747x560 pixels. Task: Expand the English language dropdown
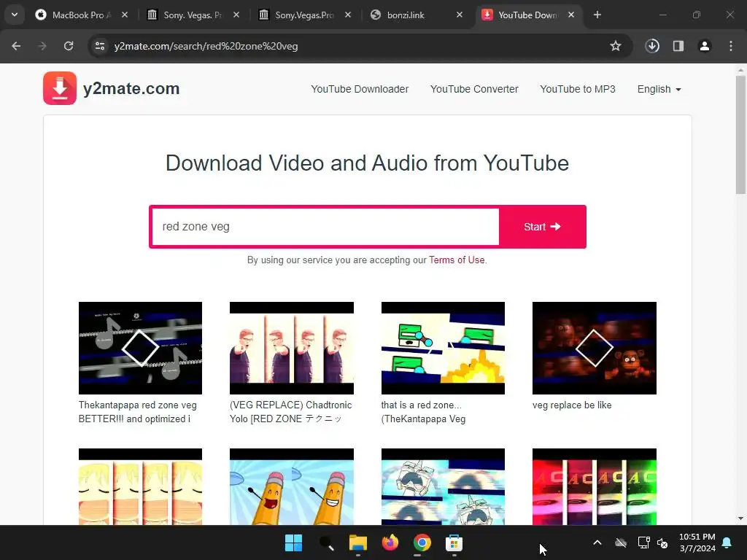tap(659, 89)
